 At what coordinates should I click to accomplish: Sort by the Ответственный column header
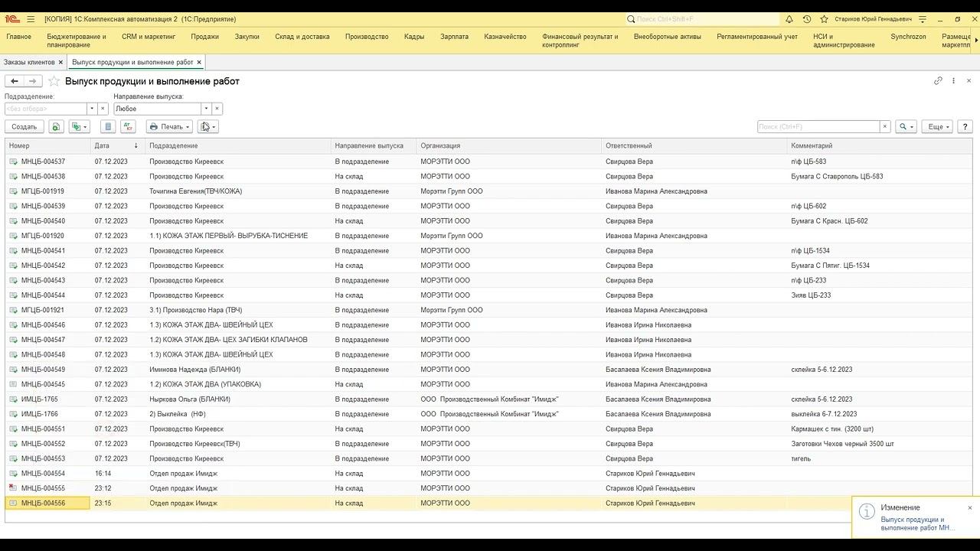coord(694,145)
